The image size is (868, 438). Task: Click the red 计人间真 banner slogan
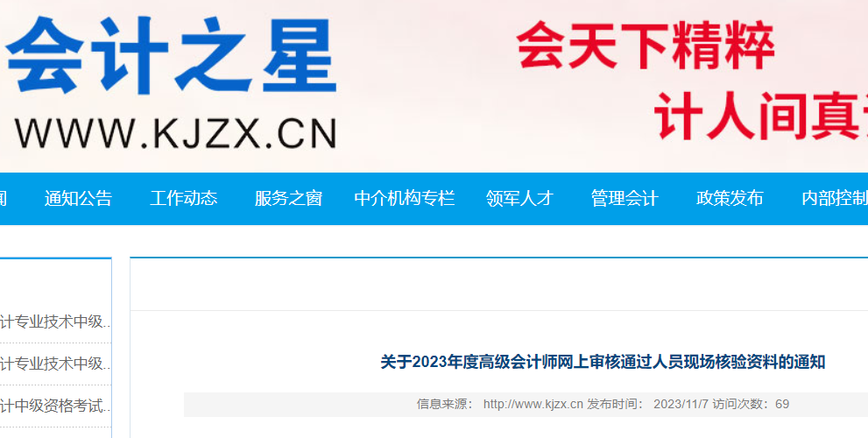[760, 117]
